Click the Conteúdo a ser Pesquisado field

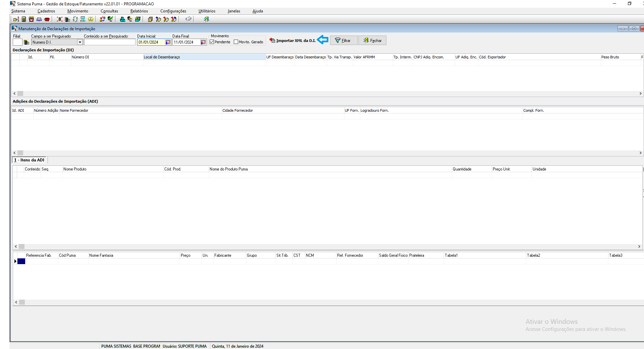(110, 42)
